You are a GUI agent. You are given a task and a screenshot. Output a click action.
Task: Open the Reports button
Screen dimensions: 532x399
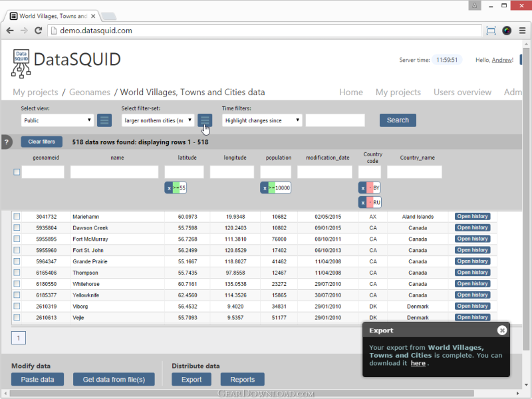click(242, 379)
